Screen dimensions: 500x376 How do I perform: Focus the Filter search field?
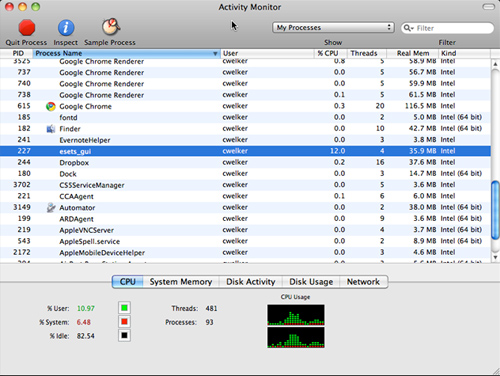point(447,28)
